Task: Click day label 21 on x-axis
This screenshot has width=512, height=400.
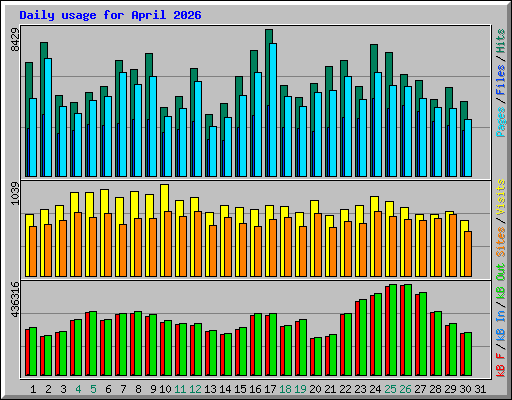Action: (330, 389)
